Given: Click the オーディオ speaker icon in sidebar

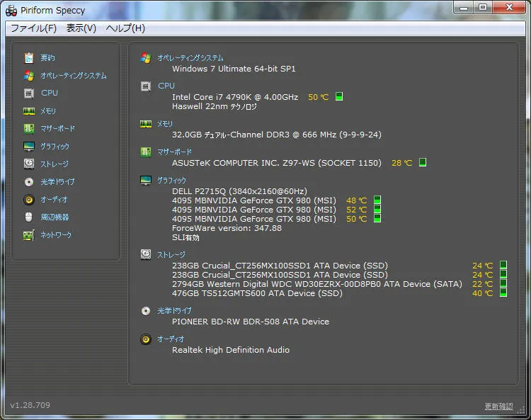Looking at the screenshot, I should coord(29,200).
